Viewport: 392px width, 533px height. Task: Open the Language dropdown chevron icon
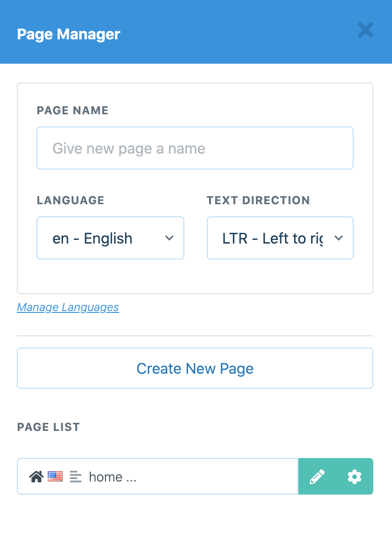169,238
